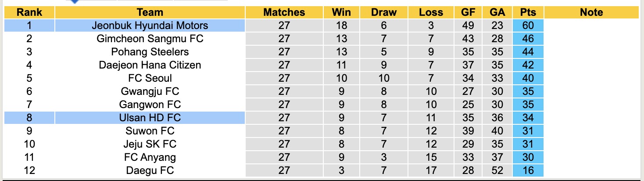Click the Jeju SK FC team name
This screenshot has width=644, height=181.
150,144
